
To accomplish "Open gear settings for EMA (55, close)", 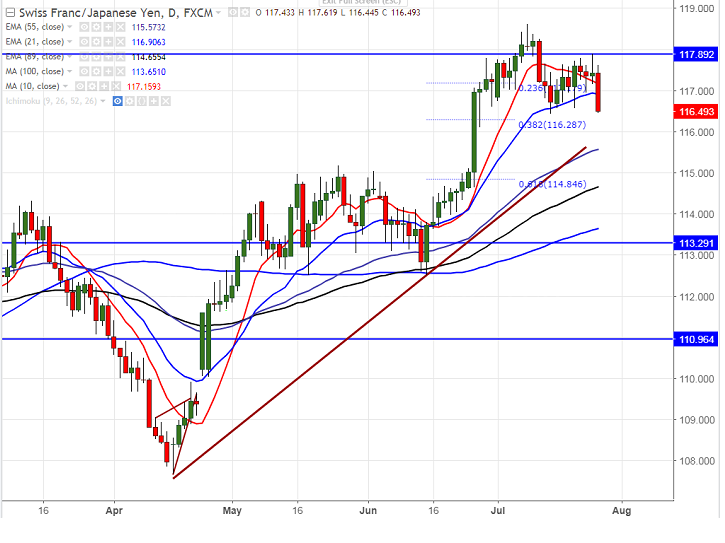I will click(96, 27).
